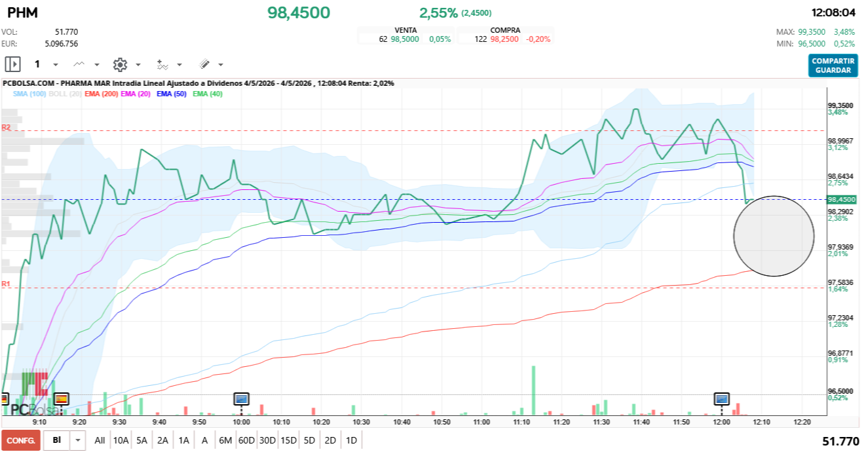Select the A (year-to-date) time range
Image resolution: width=868 pixels, height=454 pixels.
point(204,441)
